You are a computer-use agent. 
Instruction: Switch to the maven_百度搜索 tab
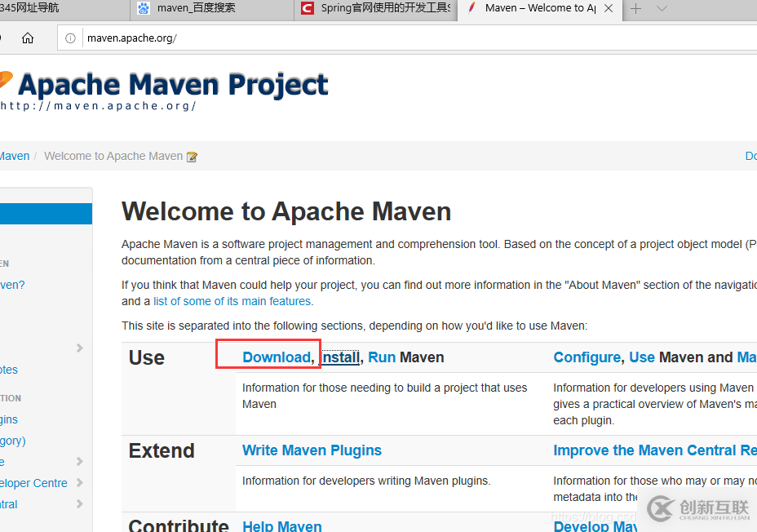tap(212, 8)
